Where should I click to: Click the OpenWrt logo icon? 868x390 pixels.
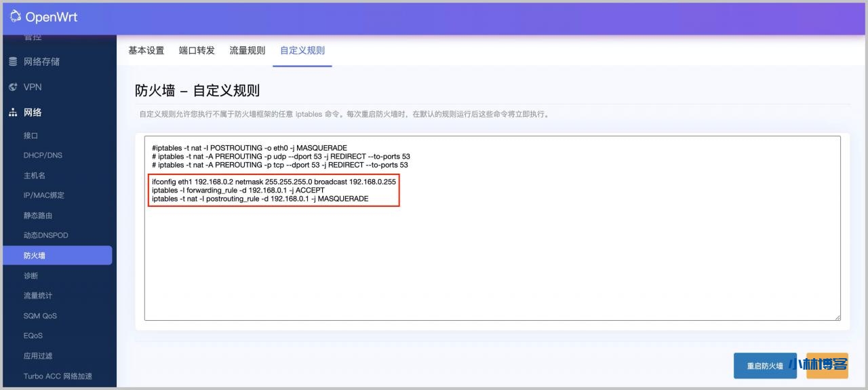coord(16,17)
